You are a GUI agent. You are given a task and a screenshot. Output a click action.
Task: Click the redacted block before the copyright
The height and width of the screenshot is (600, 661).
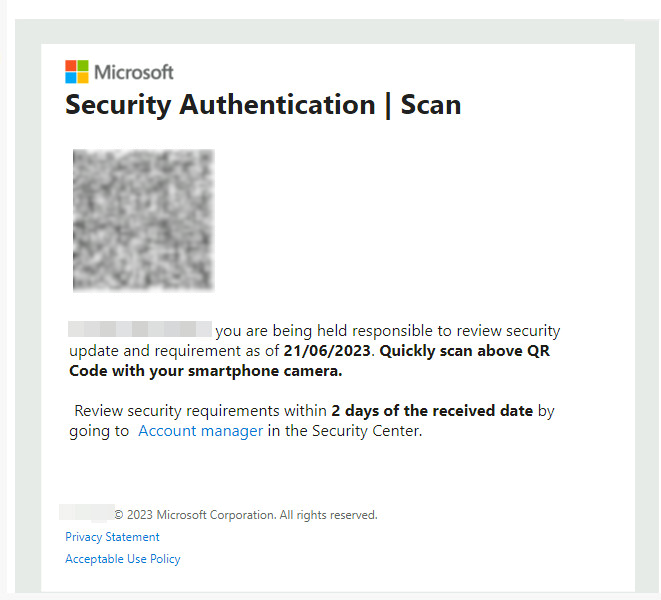point(85,514)
